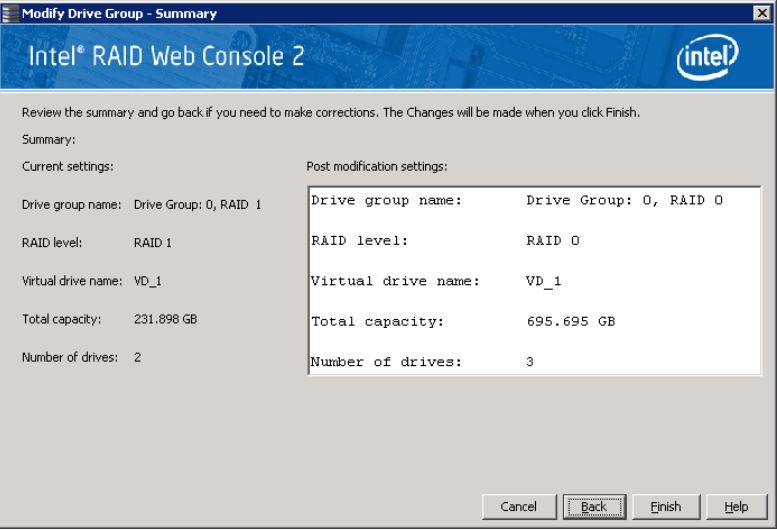The image size is (777, 530).
Task: Open the Help button
Action: [736, 506]
